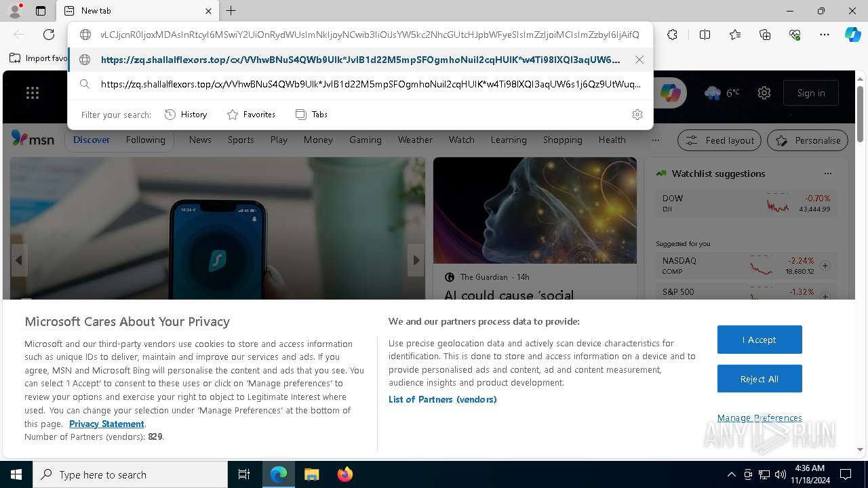Screen dimensions: 868x488
Task: Open address bar search settings gear
Action: coord(637,115)
